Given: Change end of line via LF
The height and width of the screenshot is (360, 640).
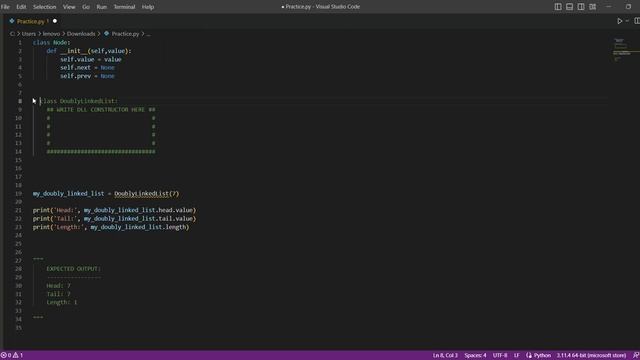Looking at the screenshot, I should (x=517, y=355).
